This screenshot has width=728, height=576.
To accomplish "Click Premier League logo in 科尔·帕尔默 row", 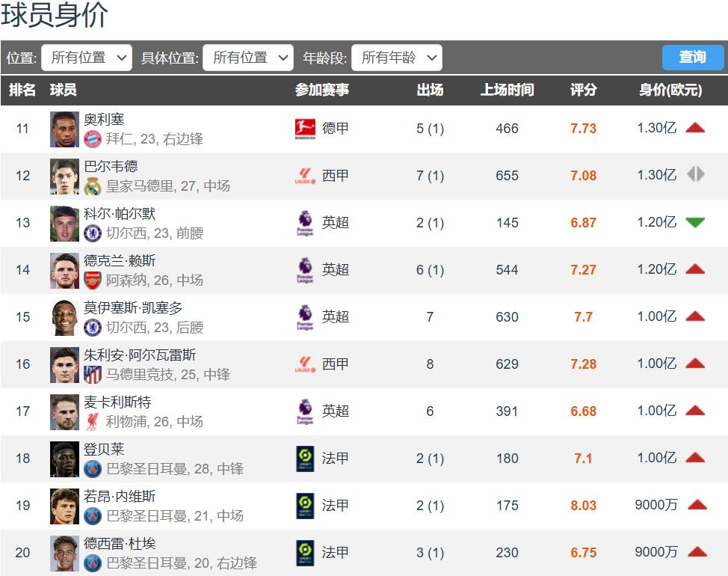I will click(x=305, y=223).
